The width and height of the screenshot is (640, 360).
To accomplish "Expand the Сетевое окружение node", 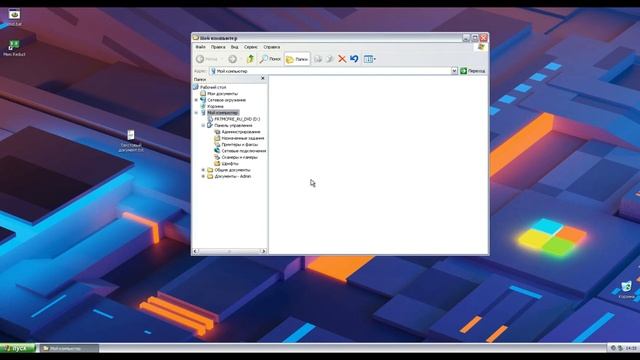I will [x=196, y=100].
